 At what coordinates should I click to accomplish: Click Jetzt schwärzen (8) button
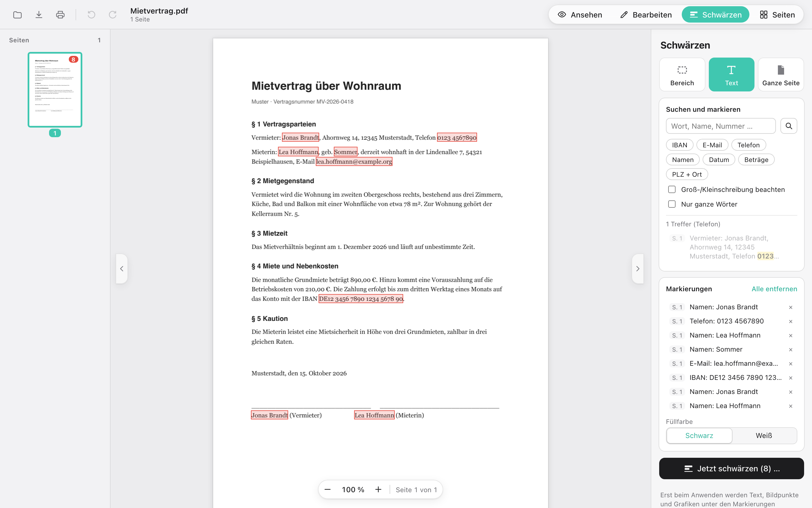point(731,468)
